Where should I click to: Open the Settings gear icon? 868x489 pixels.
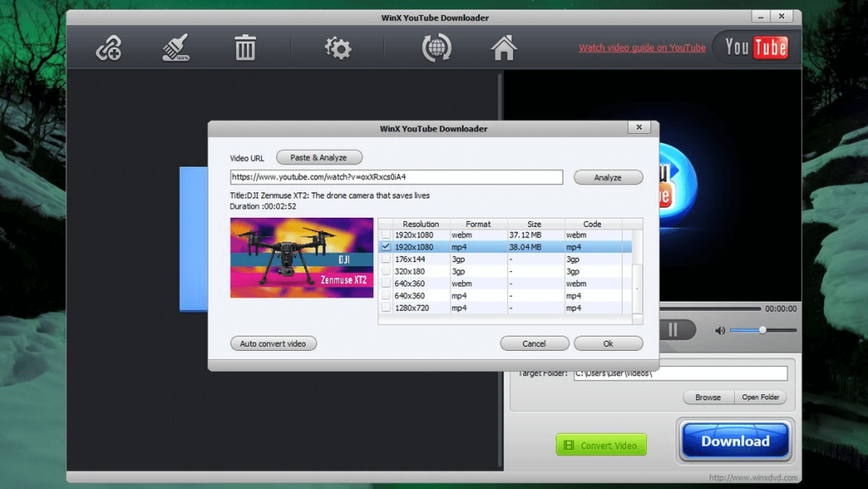(337, 47)
